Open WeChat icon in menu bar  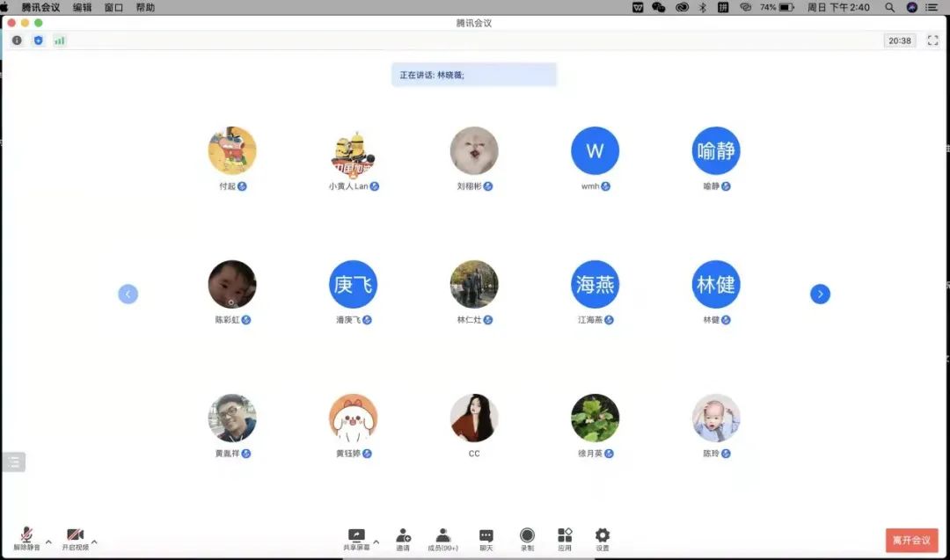[x=659, y=7]
